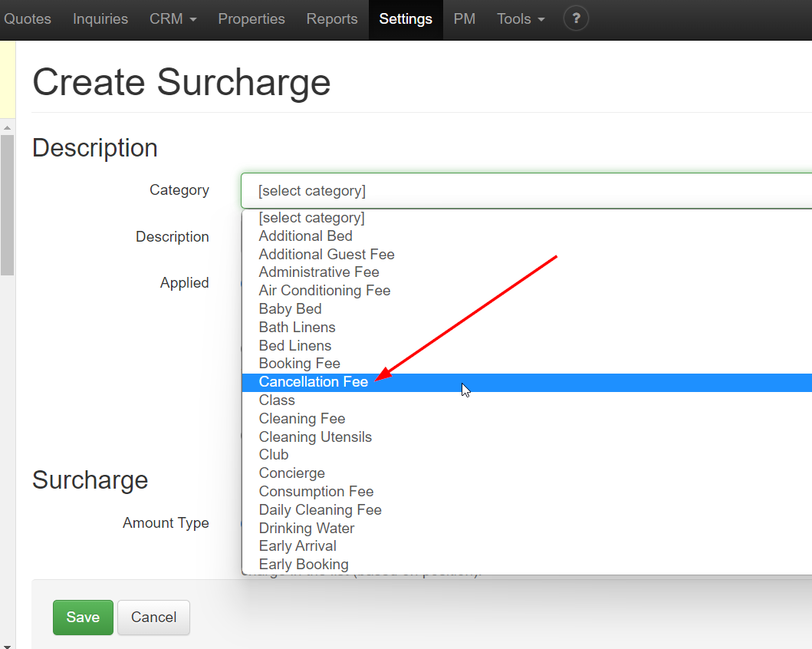Save the new surcharge

83,617
